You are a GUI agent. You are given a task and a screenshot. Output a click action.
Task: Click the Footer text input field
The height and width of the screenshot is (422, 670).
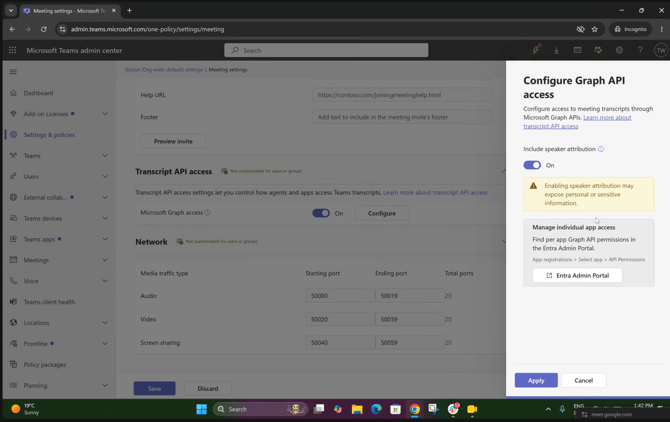pos(402,117)
